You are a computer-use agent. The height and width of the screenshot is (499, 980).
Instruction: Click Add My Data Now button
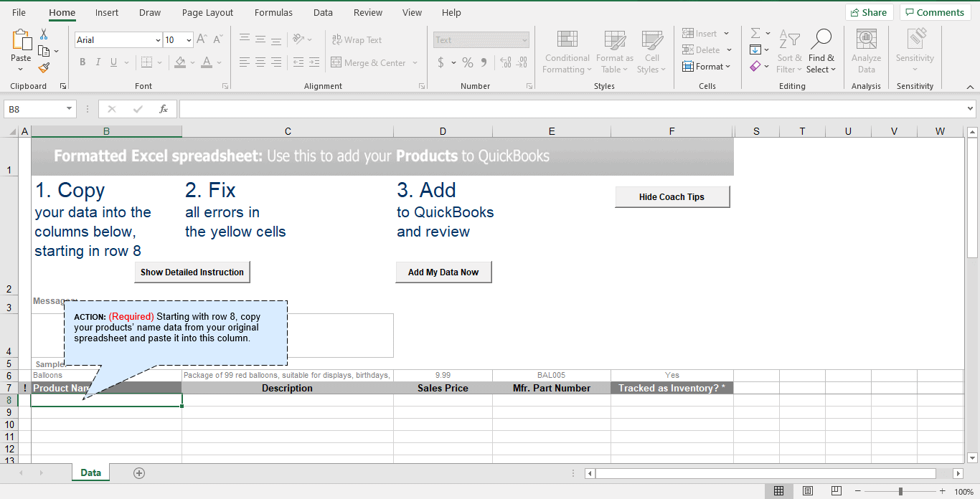tap(443, 272)
